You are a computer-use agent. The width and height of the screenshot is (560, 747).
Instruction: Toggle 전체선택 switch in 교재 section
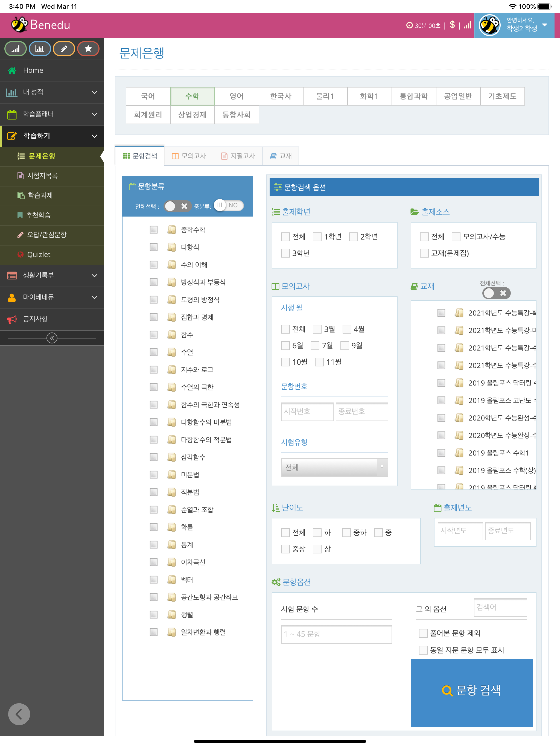coord(496,293)
